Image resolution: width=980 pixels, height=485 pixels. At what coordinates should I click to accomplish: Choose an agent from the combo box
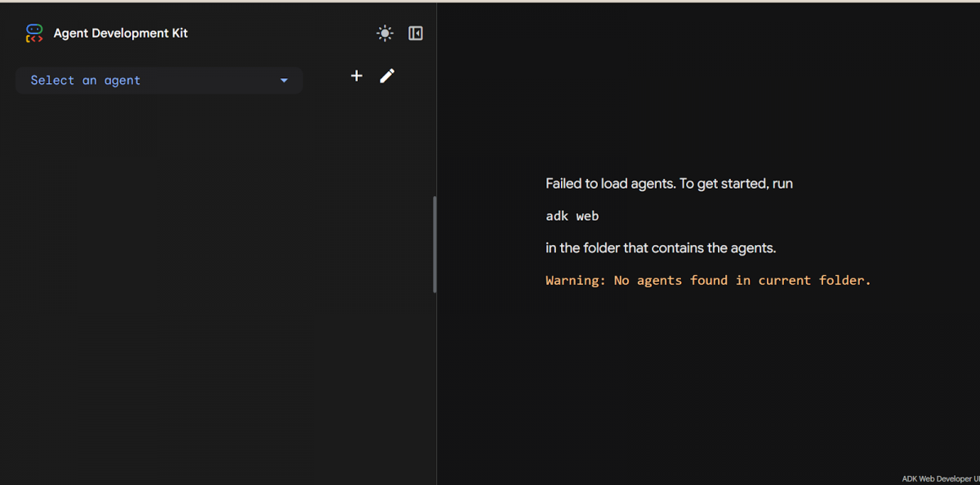coord(158,80)
